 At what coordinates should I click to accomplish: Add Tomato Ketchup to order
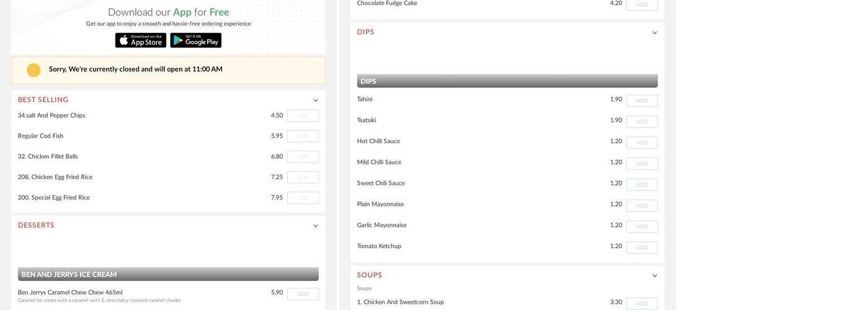[x=642, y=247]
